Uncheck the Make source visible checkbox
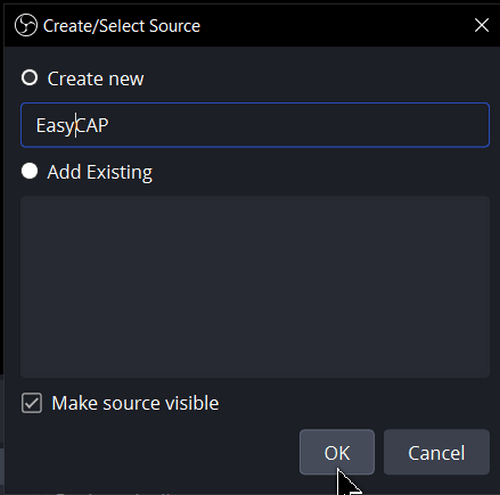Image resolution: width=500 pixels, height=495 pixels. pyautogui.click(x=32, y=403)
